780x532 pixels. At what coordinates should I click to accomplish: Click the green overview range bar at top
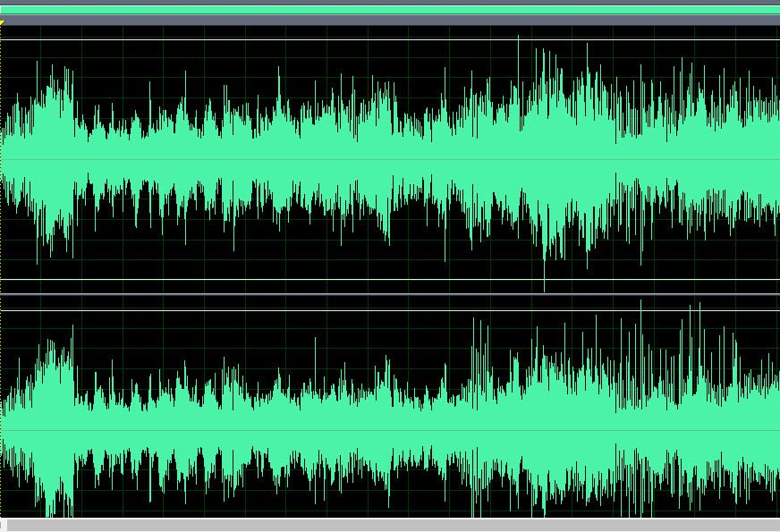coord(390,10)
